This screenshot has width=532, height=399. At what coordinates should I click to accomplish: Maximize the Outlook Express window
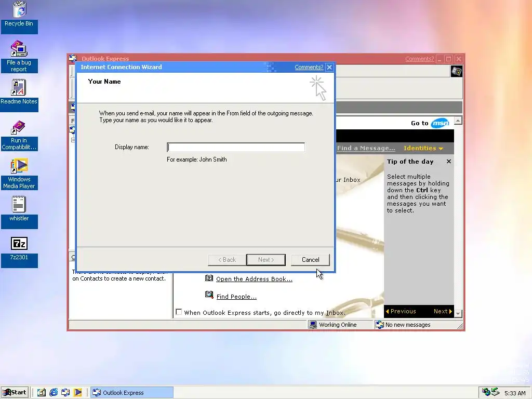[448, 59]
